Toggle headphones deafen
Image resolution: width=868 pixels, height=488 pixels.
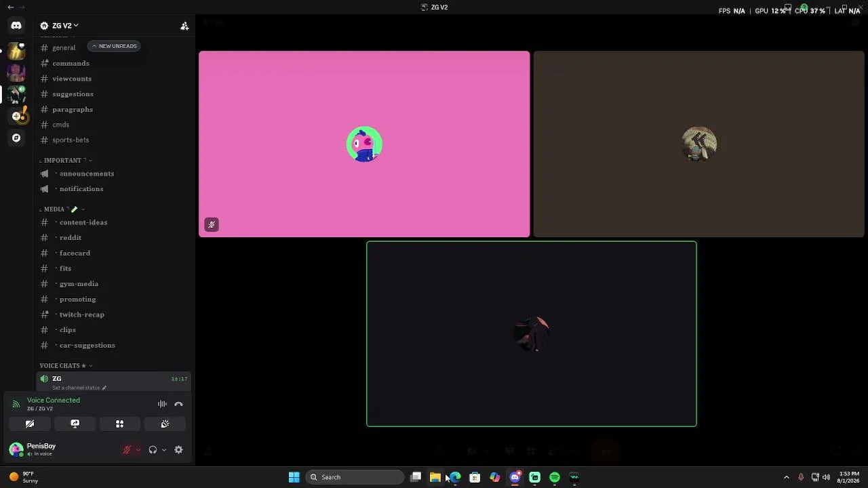153,449
